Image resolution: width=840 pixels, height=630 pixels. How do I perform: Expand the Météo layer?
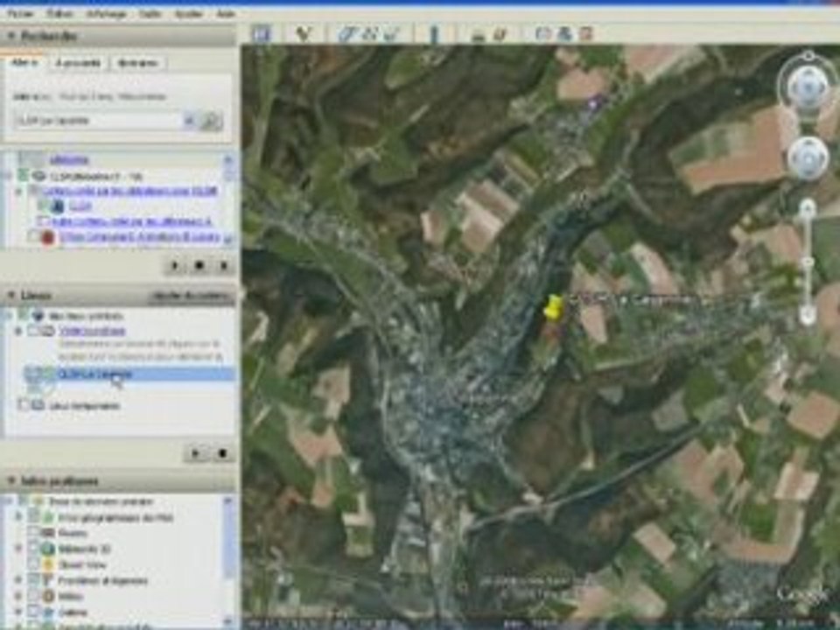[18, 596]
